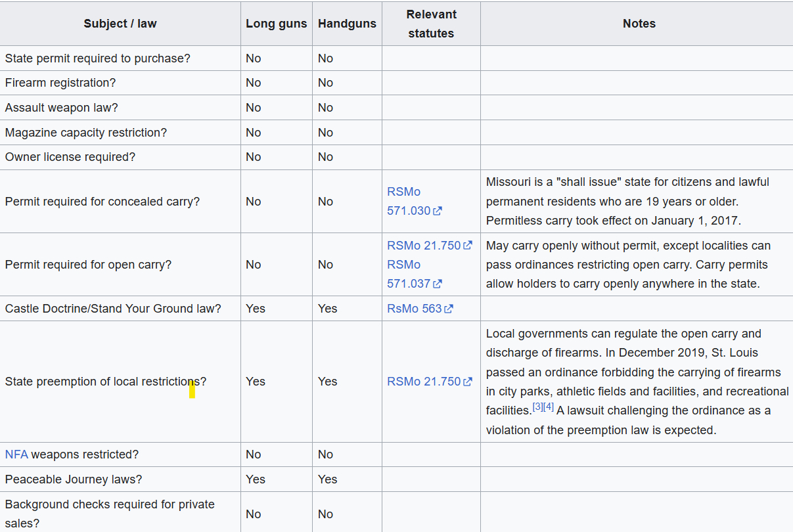Follow the NFA link
The height and width of the screenshot is (532, 793).
click(x=16, y=454)
